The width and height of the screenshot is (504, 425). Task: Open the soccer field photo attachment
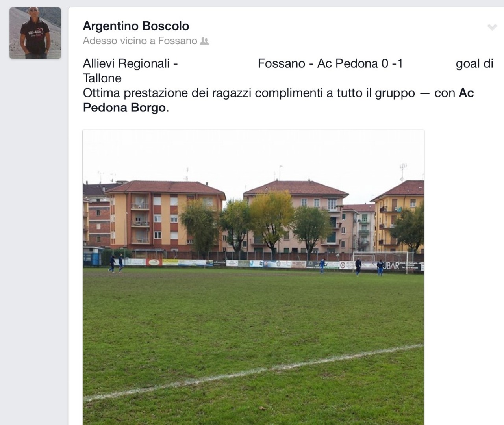[253, 277]
